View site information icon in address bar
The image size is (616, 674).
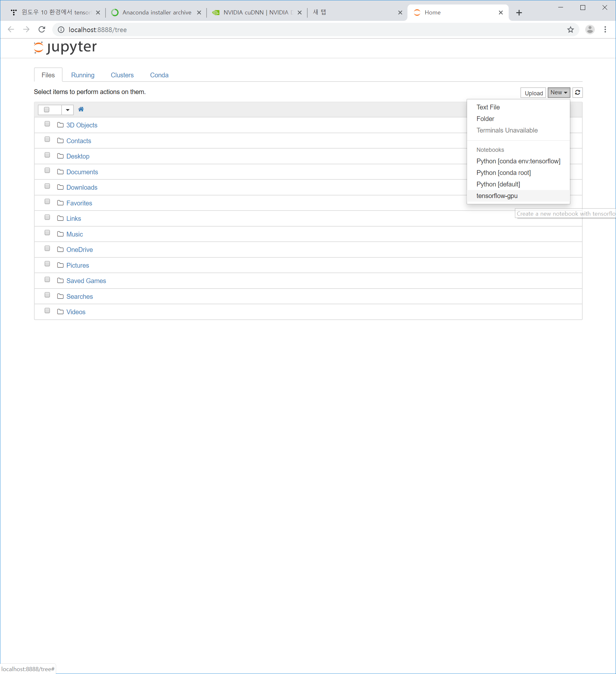(61, 30)
